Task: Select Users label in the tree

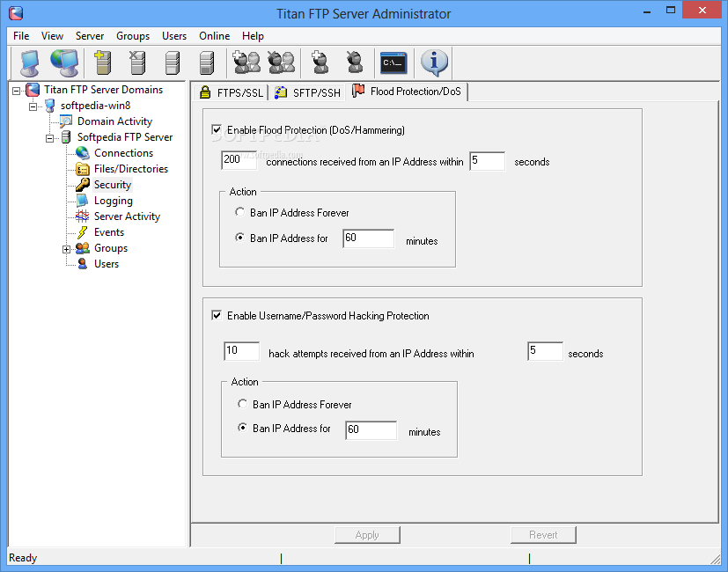Action: (x=107, y=264)
